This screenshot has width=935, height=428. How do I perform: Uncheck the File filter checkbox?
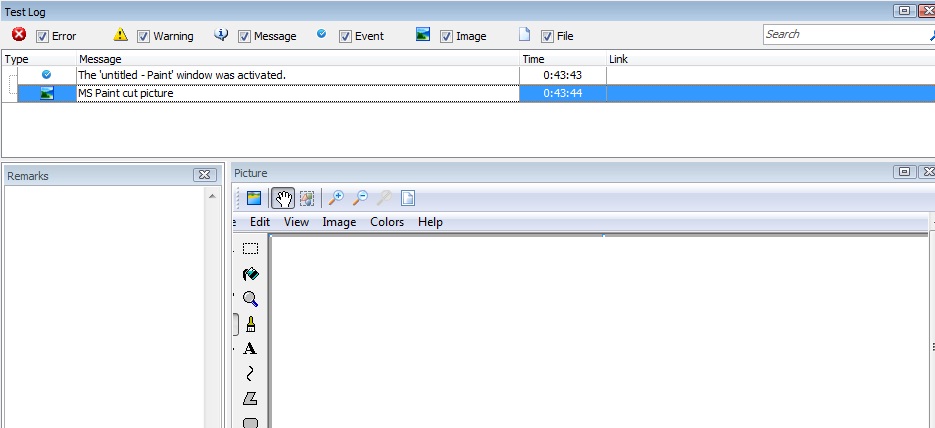coord(548,36)
